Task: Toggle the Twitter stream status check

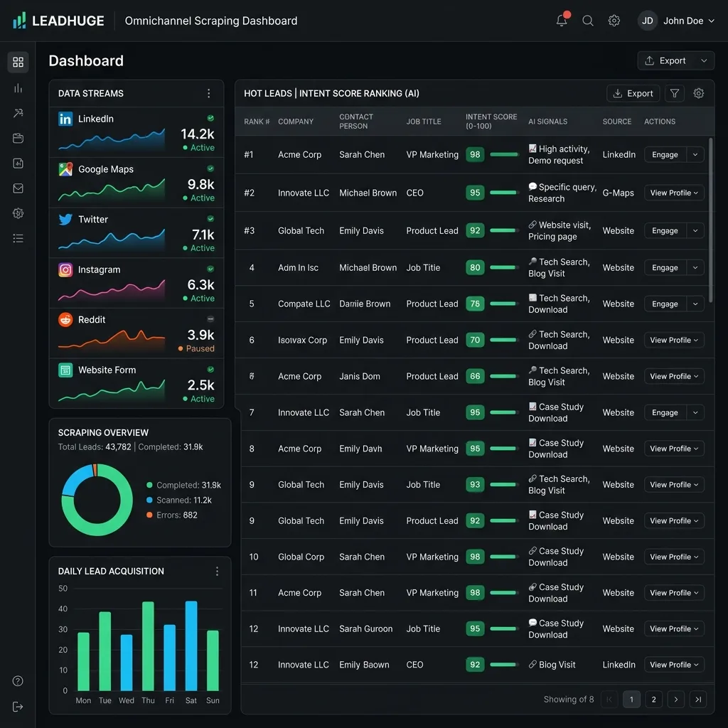Action: tap(210, 219)
